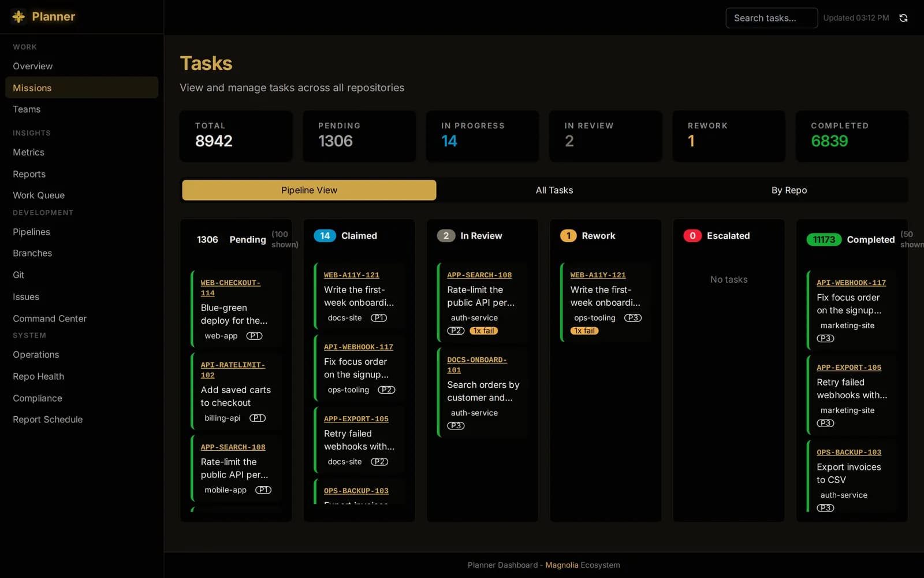Open APP-SEARCH-108 link in In Review column
Viewport: 924px width, 578px height.
479,275
